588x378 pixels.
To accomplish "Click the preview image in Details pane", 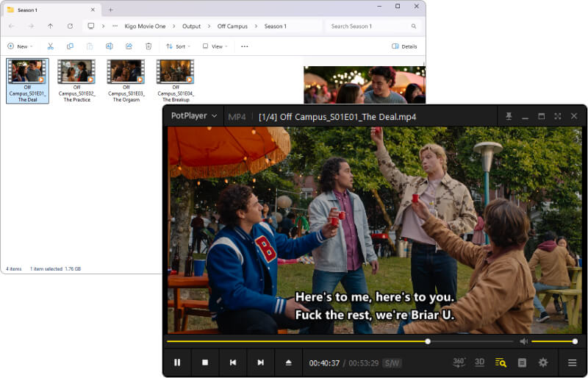I will point(365,85).
